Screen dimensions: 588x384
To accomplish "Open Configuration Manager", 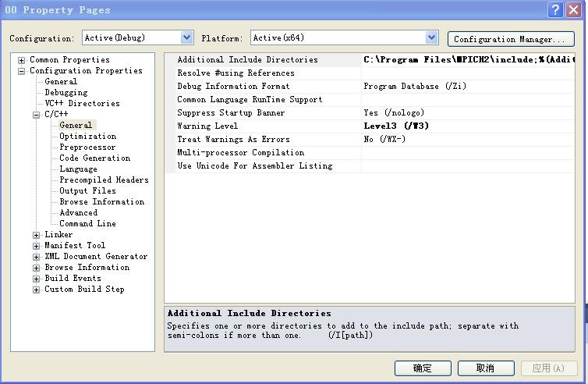I will (x=511, y=39).
